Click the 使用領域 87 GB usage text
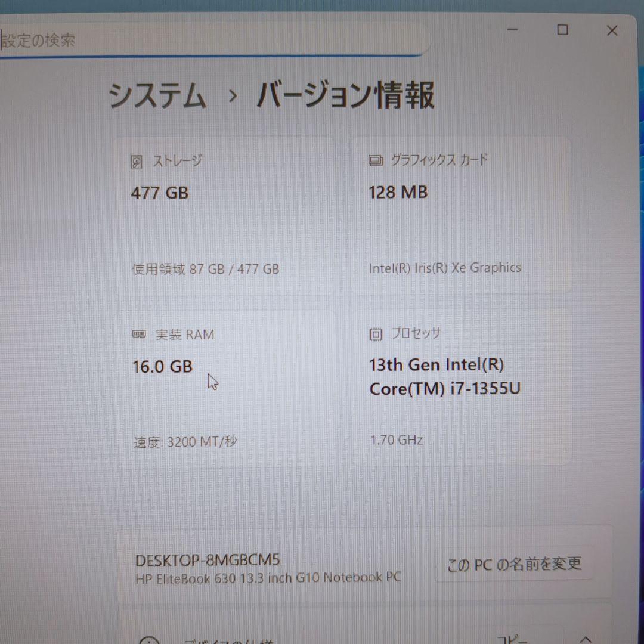Screen dimensions: 644x644 (x=205, y=269)
